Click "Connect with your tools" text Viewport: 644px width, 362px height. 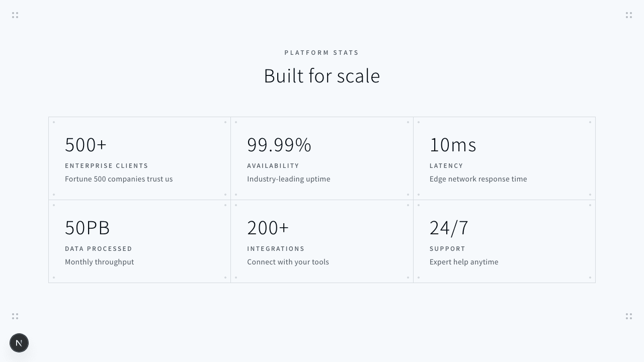point(288,262)
